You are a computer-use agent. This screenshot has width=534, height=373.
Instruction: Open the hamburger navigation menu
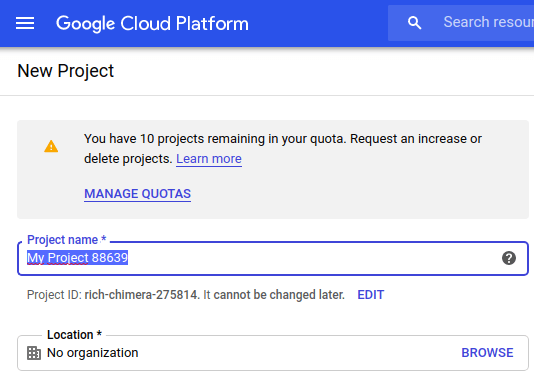[25, 23]
